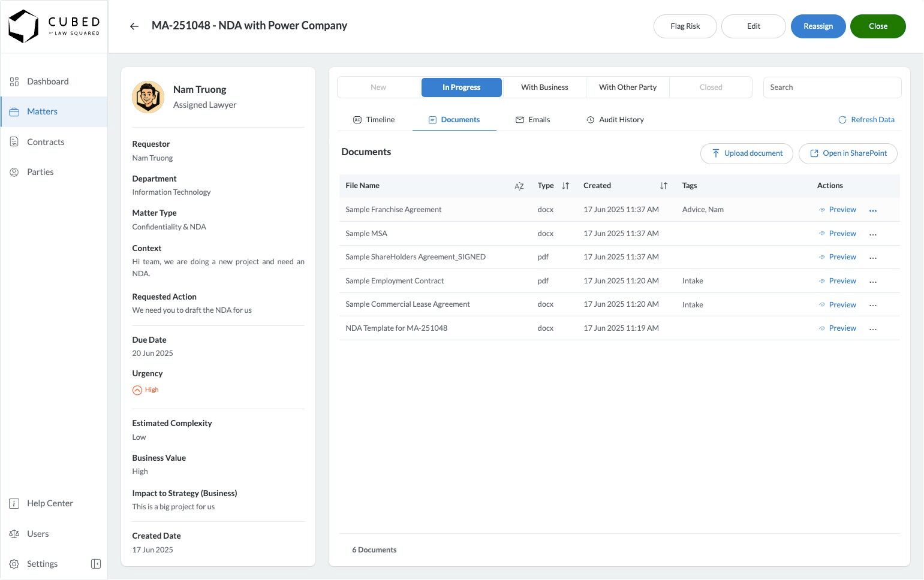Sort documents by File Name A-Z icon
The height and width of the screenshot is (580, 924).
pyautogui.click(x=519, y=186)
